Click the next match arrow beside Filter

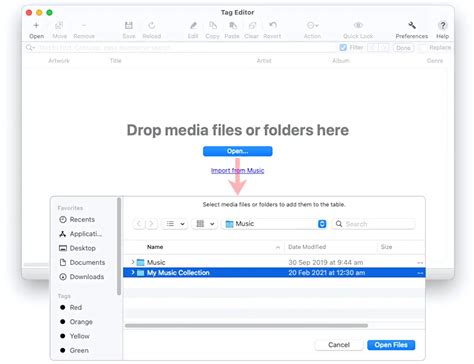(384, 48)
